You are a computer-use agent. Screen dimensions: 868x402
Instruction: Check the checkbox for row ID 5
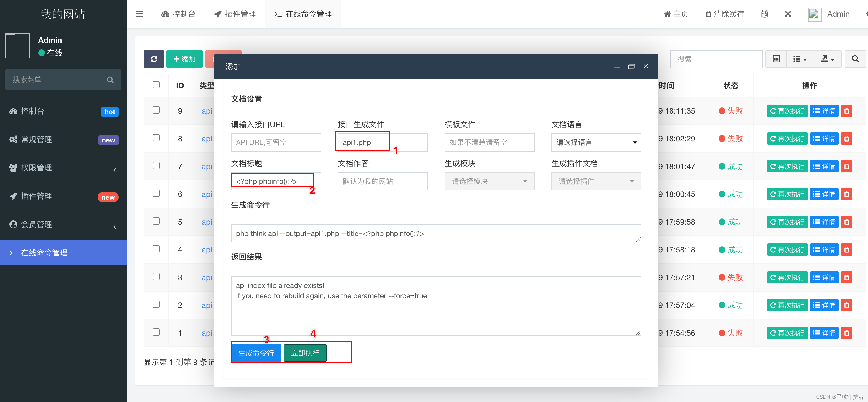coord(156,221)
